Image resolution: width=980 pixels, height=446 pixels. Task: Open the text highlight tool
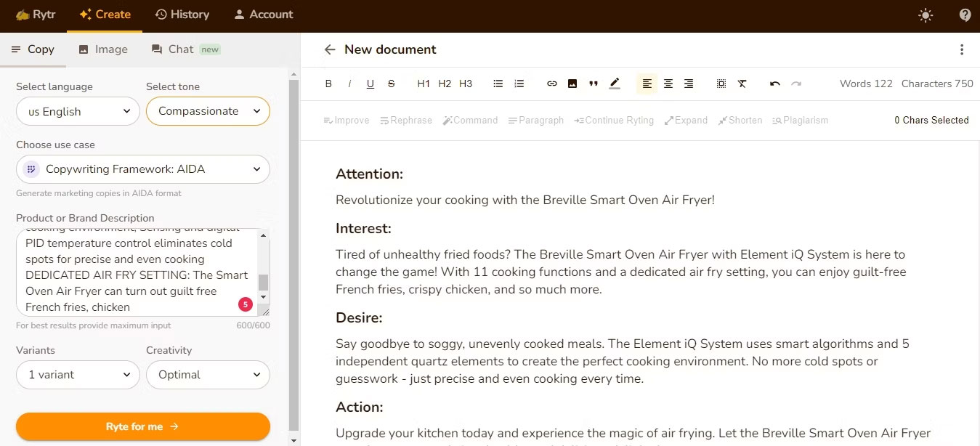[615, 84]
